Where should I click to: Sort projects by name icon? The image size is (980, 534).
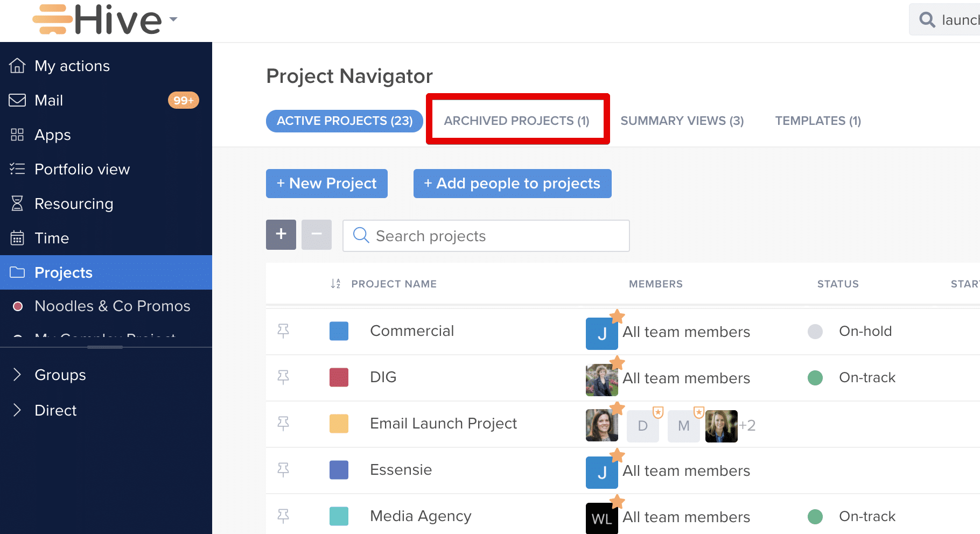(335, 284)
